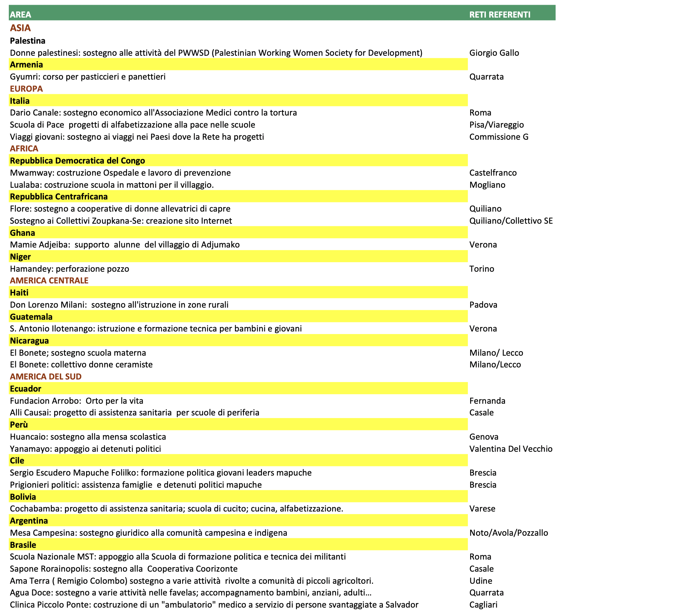Click the Torino referent cell
This screenshot has height=616, width=677.
click(482, 269)
